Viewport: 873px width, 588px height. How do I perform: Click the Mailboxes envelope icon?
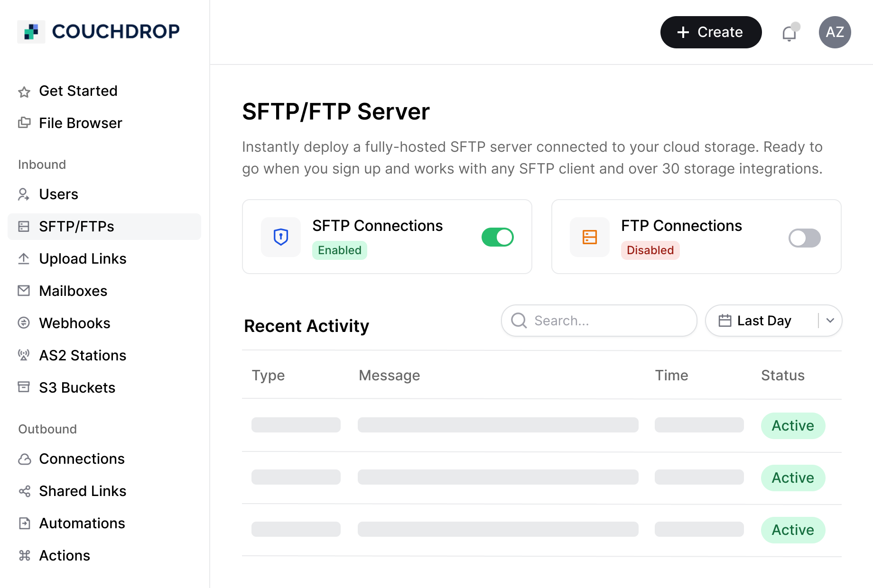click(24, 291)
